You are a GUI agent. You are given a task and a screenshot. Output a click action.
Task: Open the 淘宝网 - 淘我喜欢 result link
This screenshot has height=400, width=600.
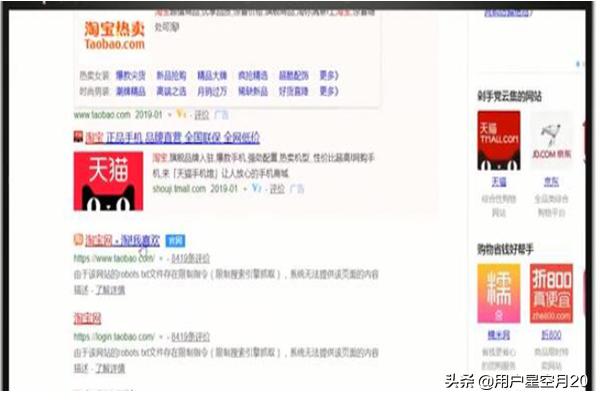[122, 241]
